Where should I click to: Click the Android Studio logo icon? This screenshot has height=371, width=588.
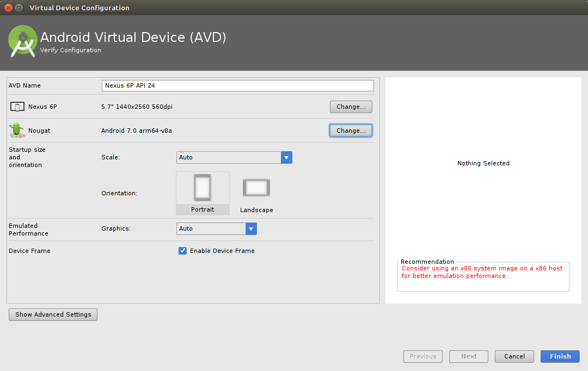23,41
